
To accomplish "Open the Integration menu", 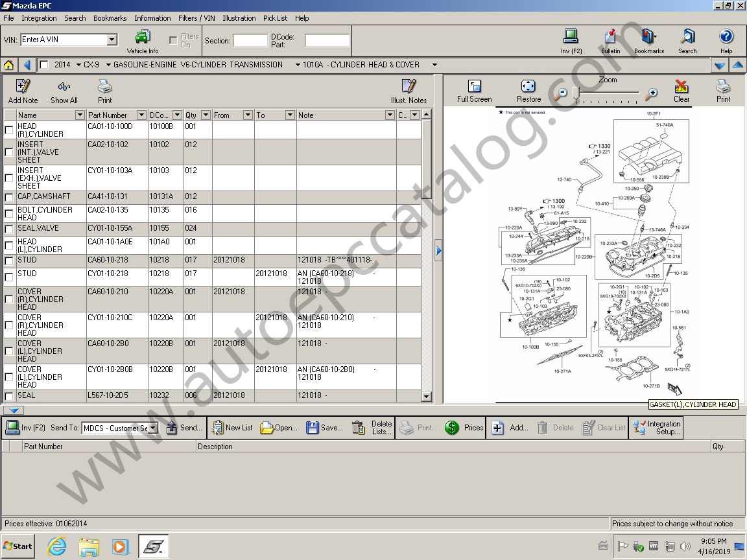I will point(39,18).
